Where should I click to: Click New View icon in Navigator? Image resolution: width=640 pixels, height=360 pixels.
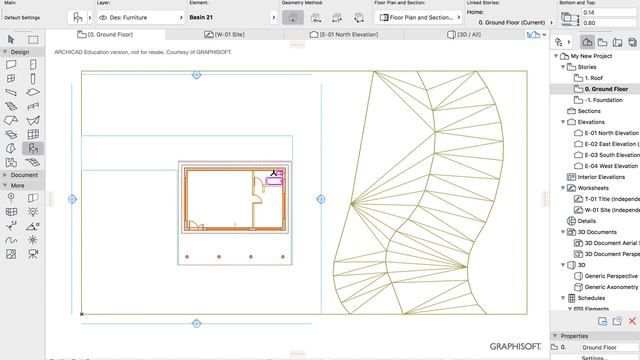point(617,321)
